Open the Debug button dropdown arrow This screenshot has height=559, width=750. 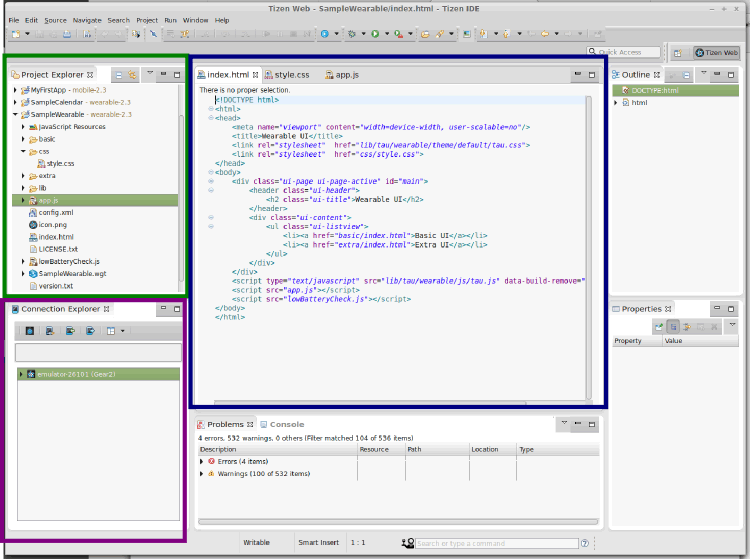(364, 34)
